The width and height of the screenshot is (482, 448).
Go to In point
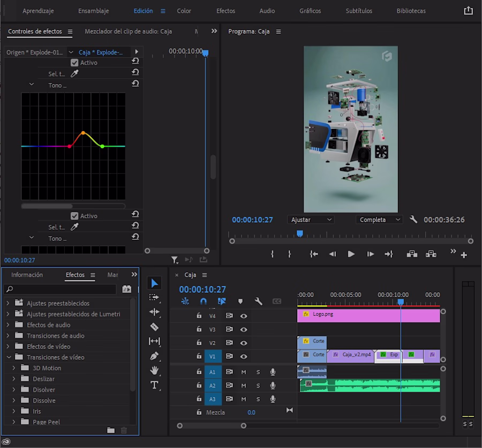[314, 254]
